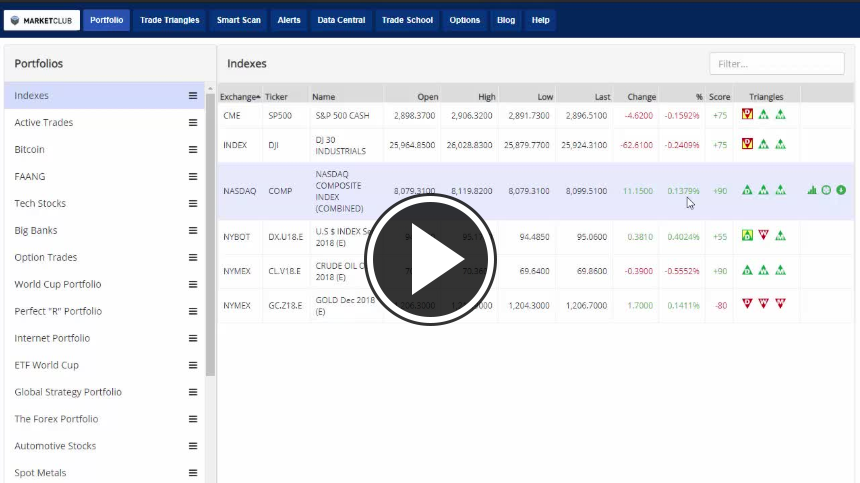Play the video overlay

coord(430,258)
